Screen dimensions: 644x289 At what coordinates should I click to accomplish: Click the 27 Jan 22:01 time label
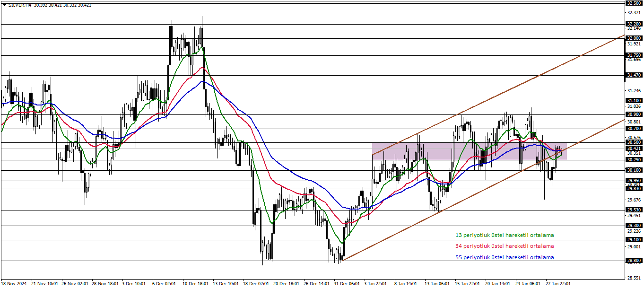click(559, 284)
